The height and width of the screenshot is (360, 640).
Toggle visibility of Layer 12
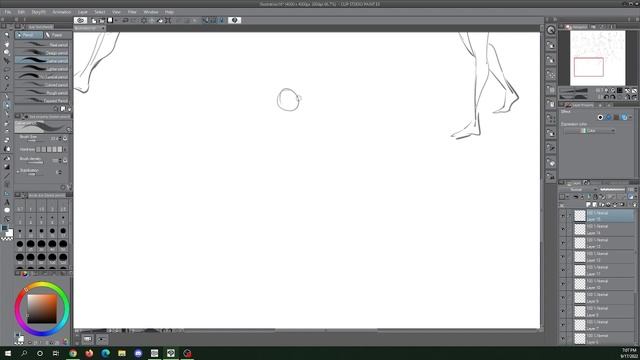(563, 257)
